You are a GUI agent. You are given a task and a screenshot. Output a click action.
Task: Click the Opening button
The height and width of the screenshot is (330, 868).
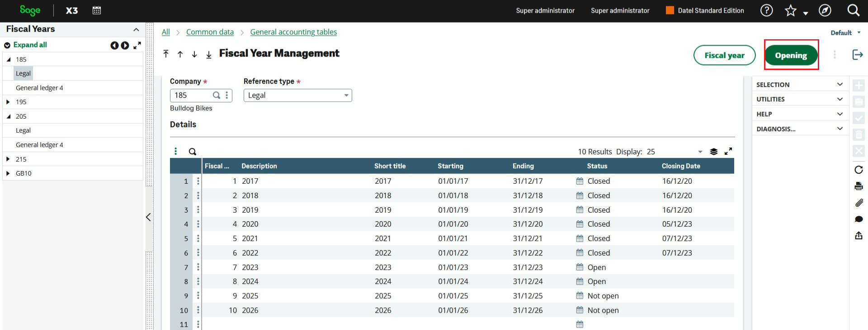(x=791, y=55)
